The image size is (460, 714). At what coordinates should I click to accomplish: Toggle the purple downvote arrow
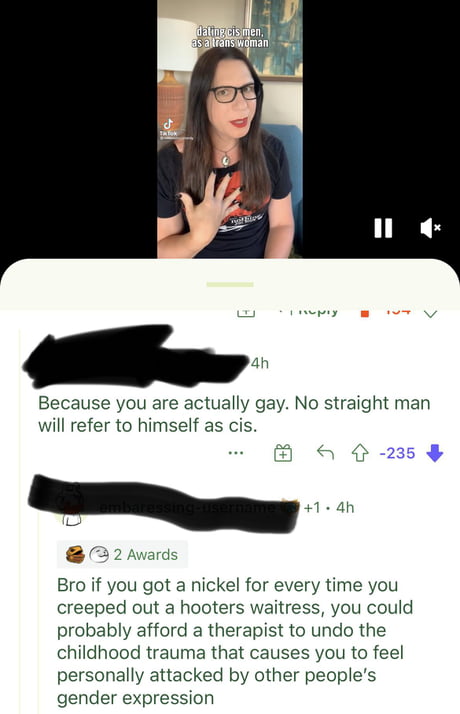[434, 453]
